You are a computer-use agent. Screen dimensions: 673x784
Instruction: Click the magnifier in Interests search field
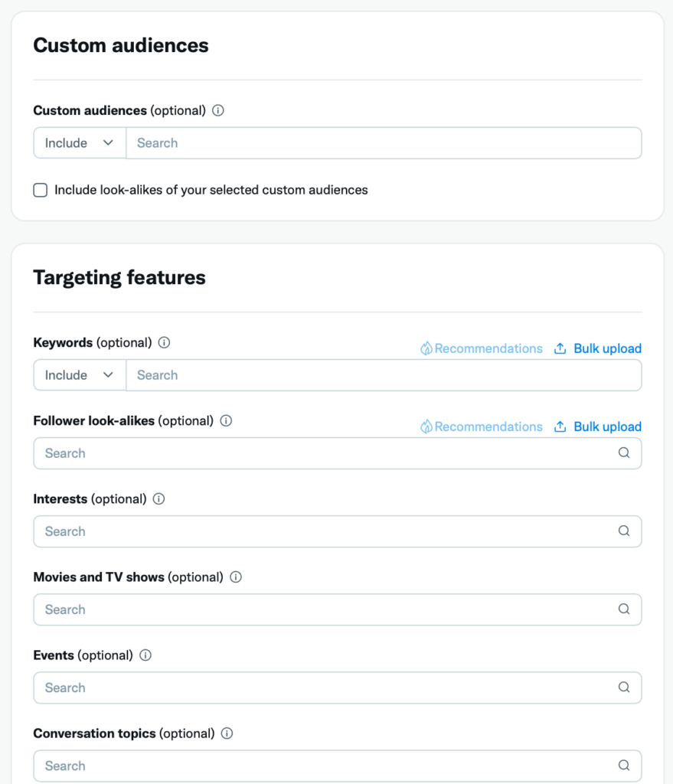point(624,531)
